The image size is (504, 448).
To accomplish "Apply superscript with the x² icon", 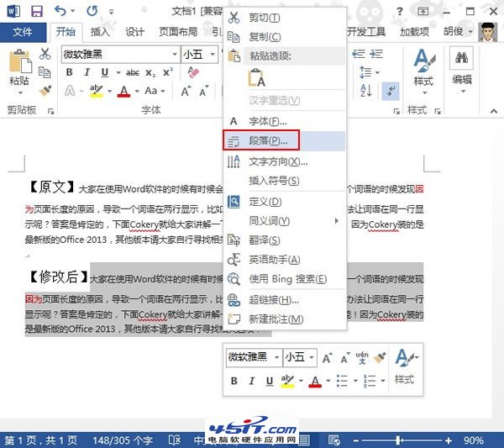I will coord(167,72).
